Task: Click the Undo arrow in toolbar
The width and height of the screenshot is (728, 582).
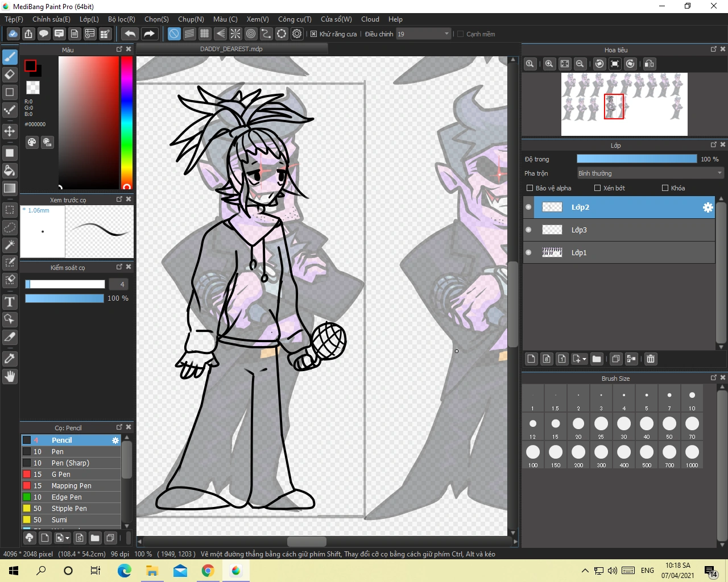Action: [x=130, y=34]
